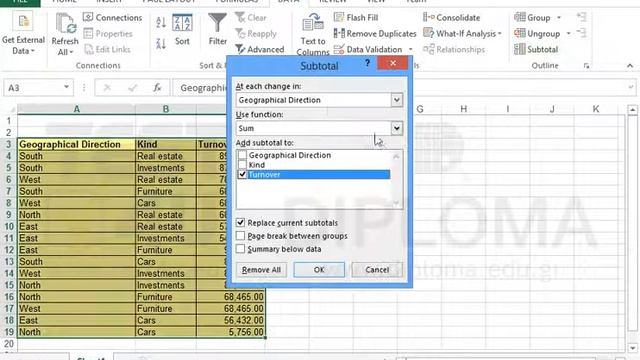Viewport: 640px width, 360px height.
Task: Click Relationships in the ribbon
Action: tap(454, 49)
